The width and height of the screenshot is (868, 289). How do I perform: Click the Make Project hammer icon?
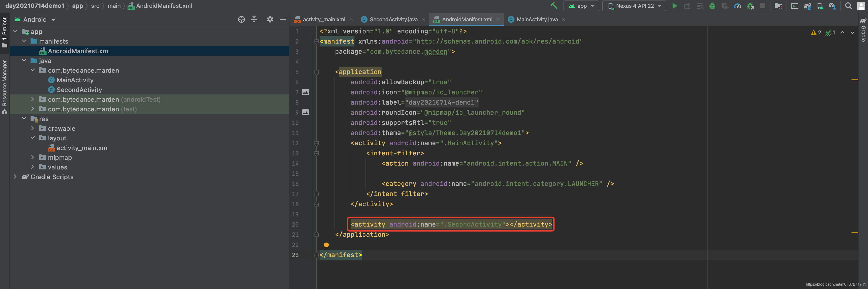[x=554, y=6]
